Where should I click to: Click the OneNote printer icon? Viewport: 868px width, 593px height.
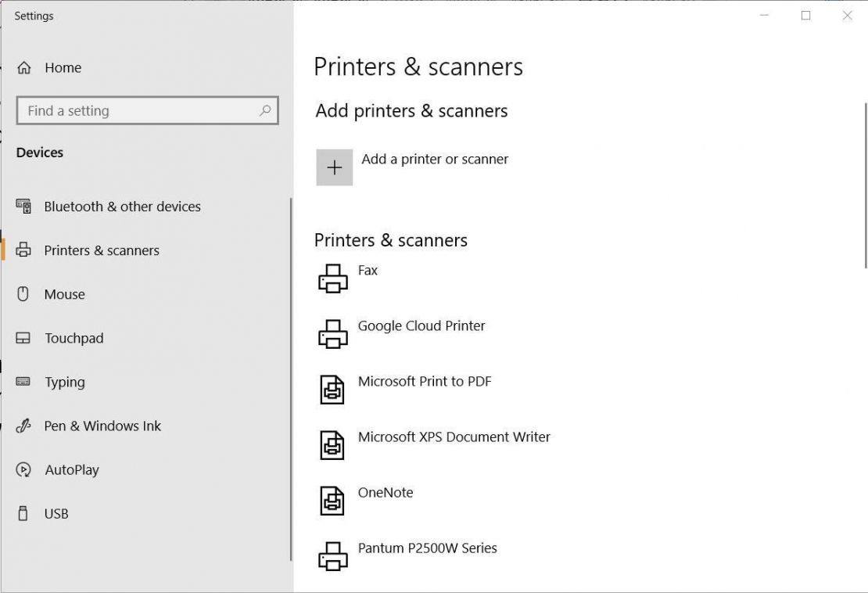pos(333,501)
